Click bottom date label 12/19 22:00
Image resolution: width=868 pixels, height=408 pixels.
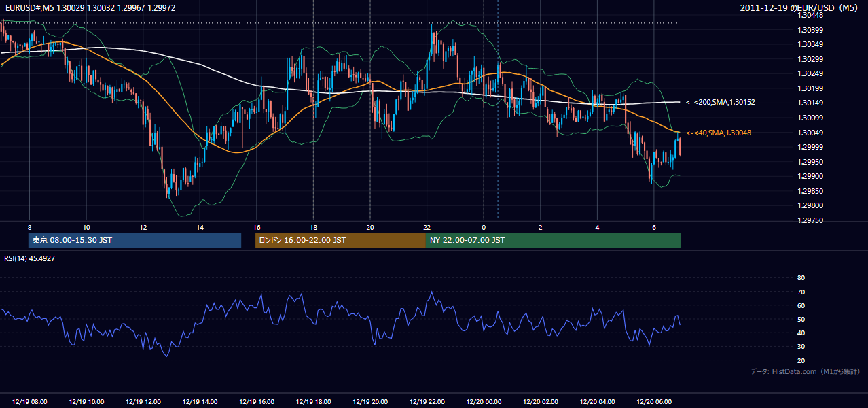tap(427, 402)
